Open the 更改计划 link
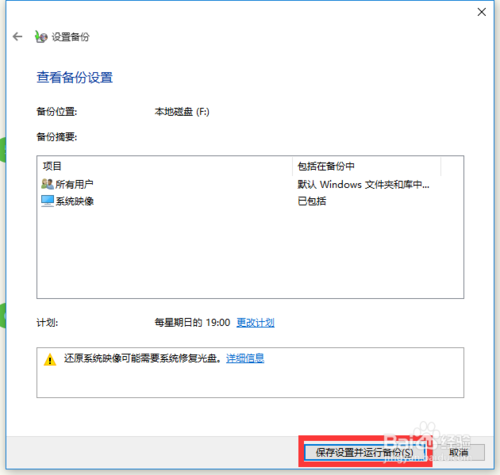The width and height of the screenshot is (500, 475). pos(255,322)
